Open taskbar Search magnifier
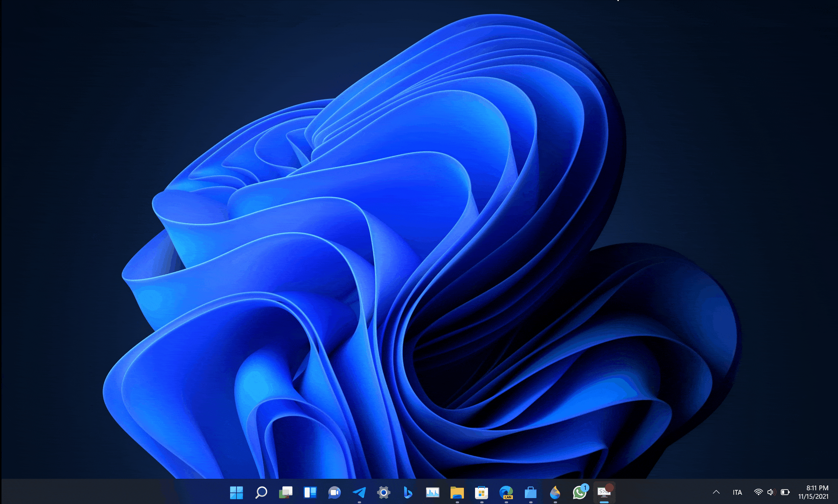838x504 pixels. 261,493
